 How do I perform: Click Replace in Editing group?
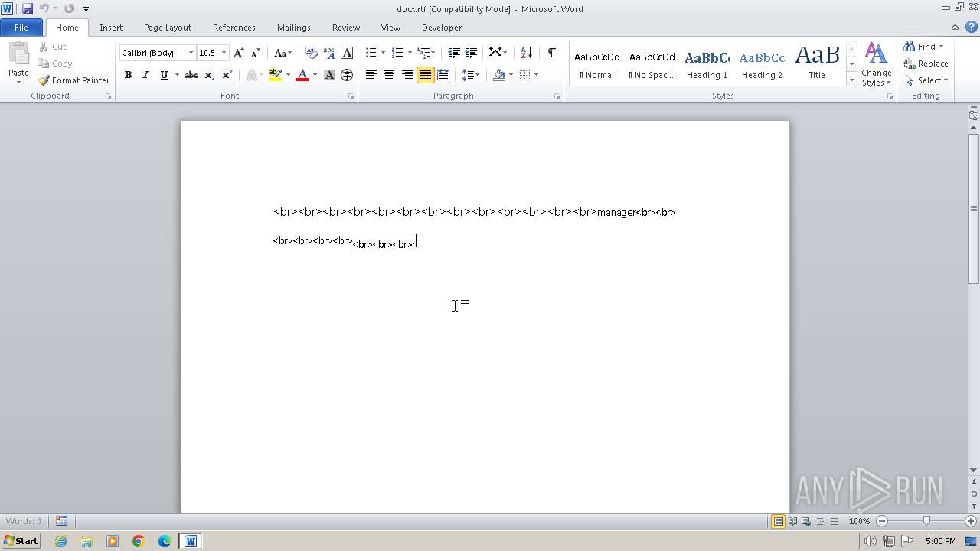pos(926,64)
